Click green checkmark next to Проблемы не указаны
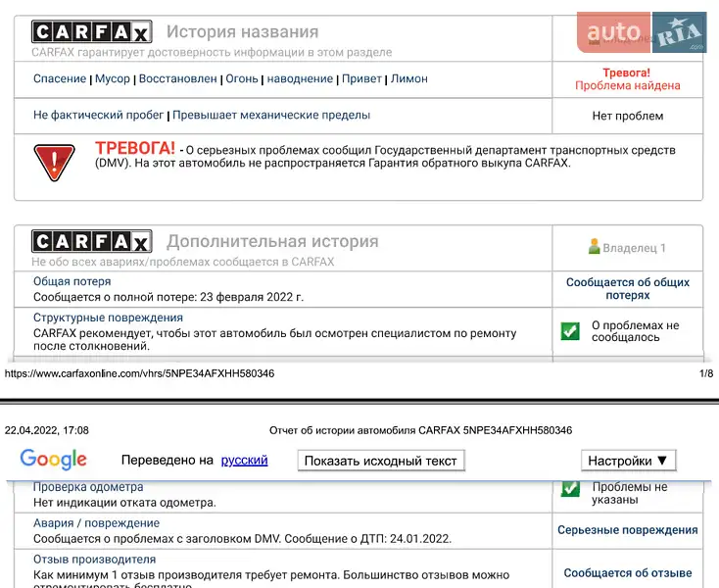This screenshot has height=588, width=719. pyautogui.click(x=570, y=488)
